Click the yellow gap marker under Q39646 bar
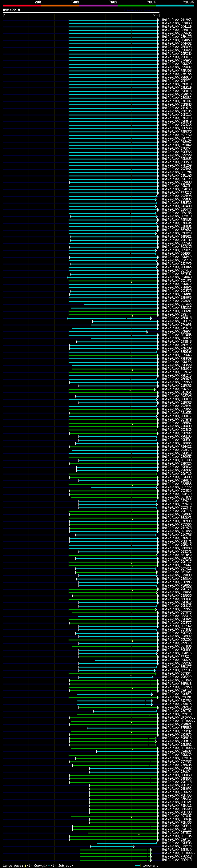This screenshot has height=868, width=197. click(x=132, y=357)
